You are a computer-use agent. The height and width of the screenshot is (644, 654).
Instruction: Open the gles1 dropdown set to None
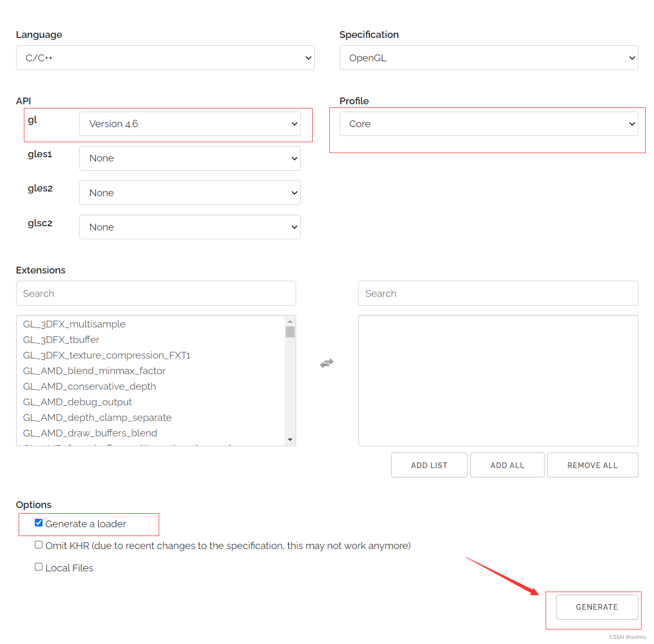click(190, 158)
